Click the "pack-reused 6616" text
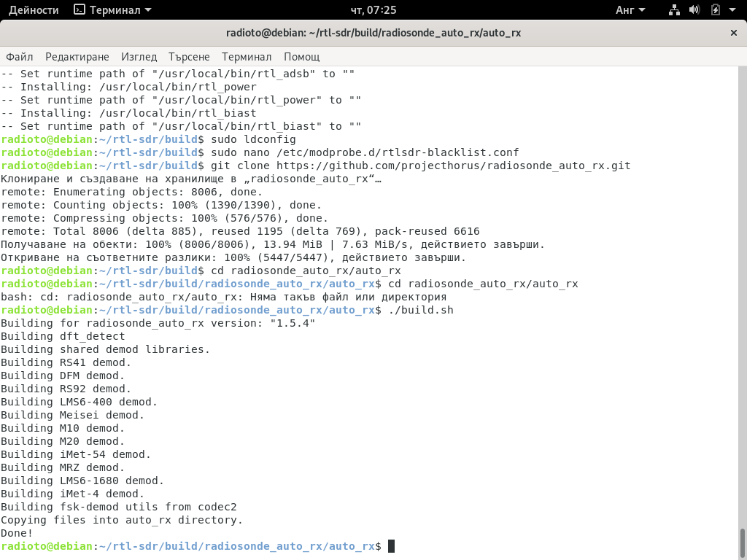747x560 pixels. 427,231
